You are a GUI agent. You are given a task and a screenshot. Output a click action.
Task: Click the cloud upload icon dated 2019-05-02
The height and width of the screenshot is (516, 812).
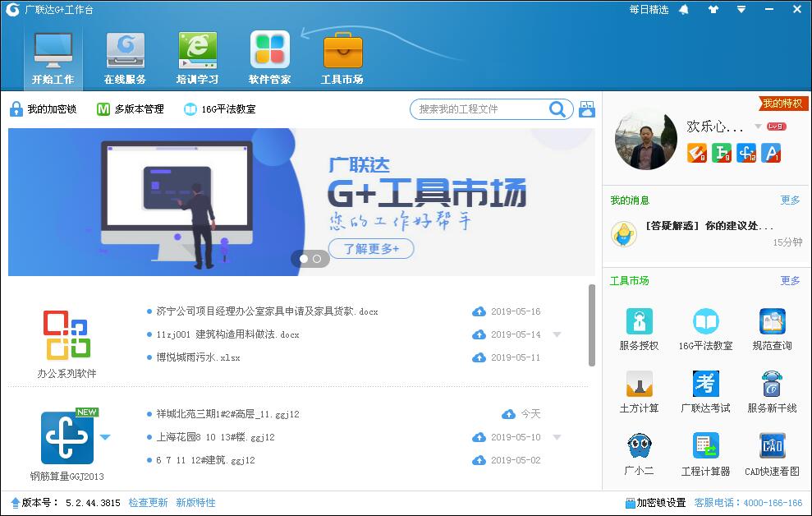coord(479,460)
